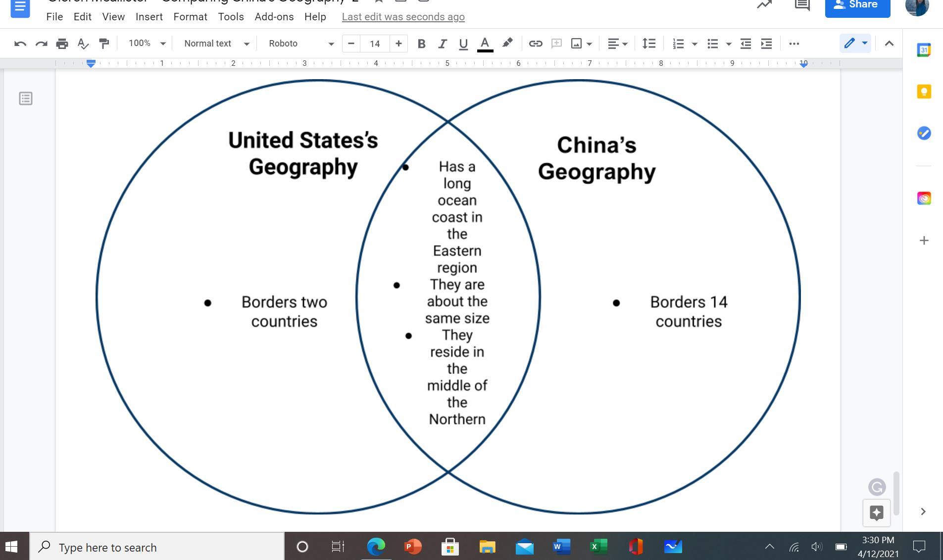Click the Undo arrow icon
This screenshot has width=943, height=560.
[20, 44]
